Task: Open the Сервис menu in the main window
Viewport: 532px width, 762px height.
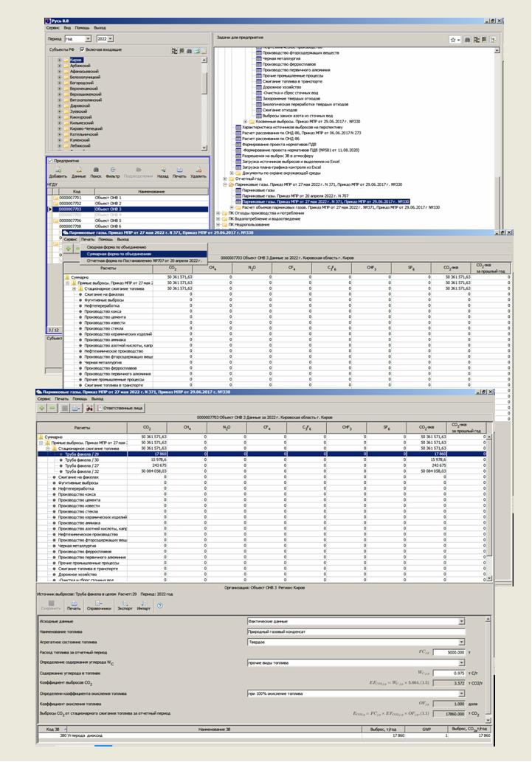Action: tap(52, 27)
